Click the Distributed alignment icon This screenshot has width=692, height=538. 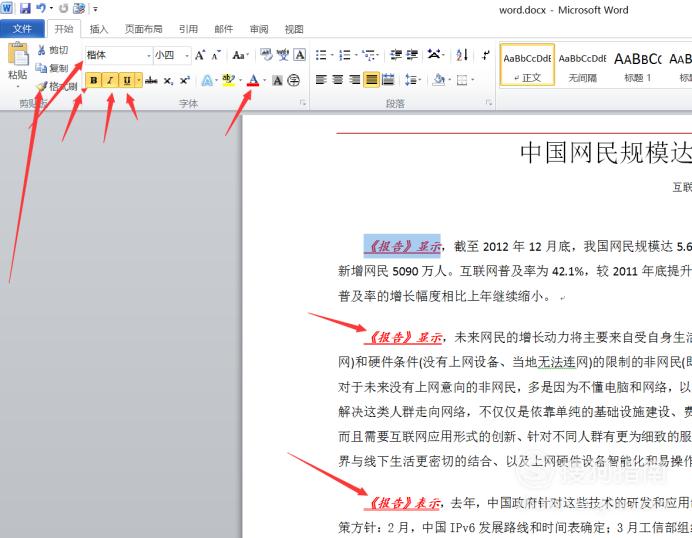click(388, 80)
